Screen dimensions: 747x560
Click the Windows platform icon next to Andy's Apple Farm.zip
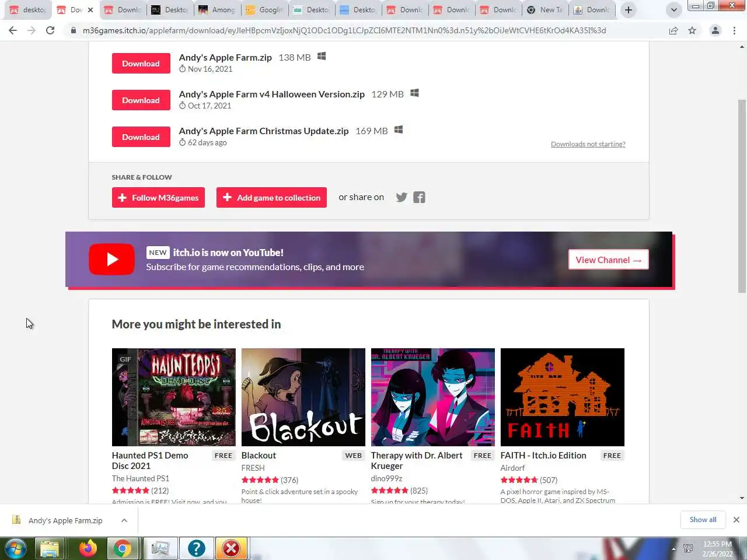[x=321, y=56]
